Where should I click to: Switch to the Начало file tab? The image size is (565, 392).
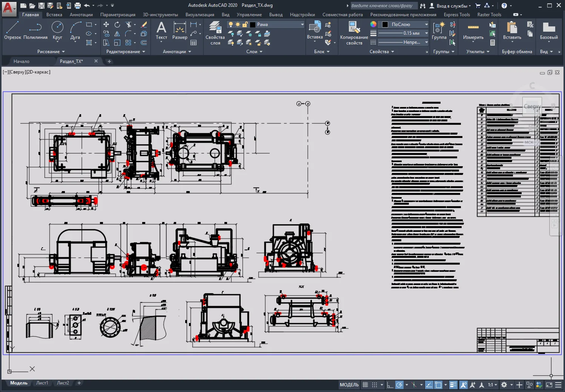(x=21, y=61)
